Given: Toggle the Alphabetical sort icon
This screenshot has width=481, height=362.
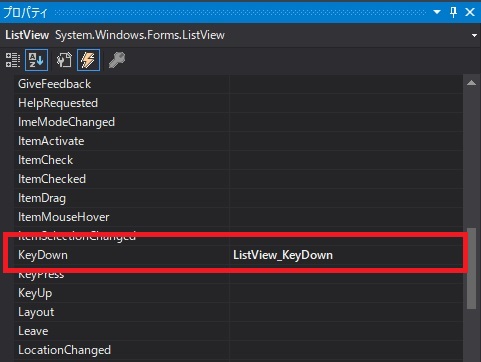Looking at the screenshot, I should 36,60.
